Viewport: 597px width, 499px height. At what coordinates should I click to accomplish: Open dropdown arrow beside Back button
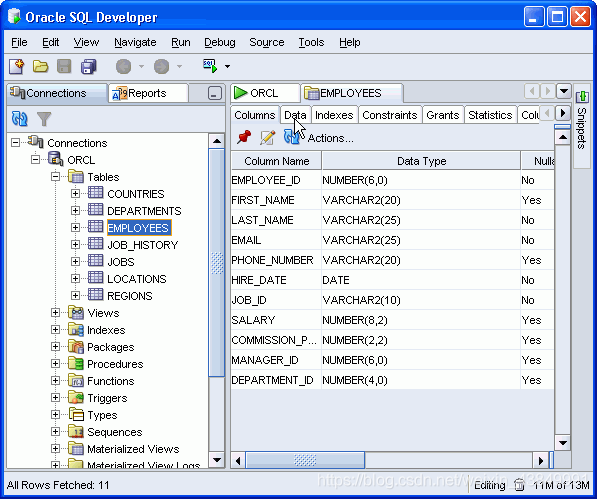(x=141, y=67)
